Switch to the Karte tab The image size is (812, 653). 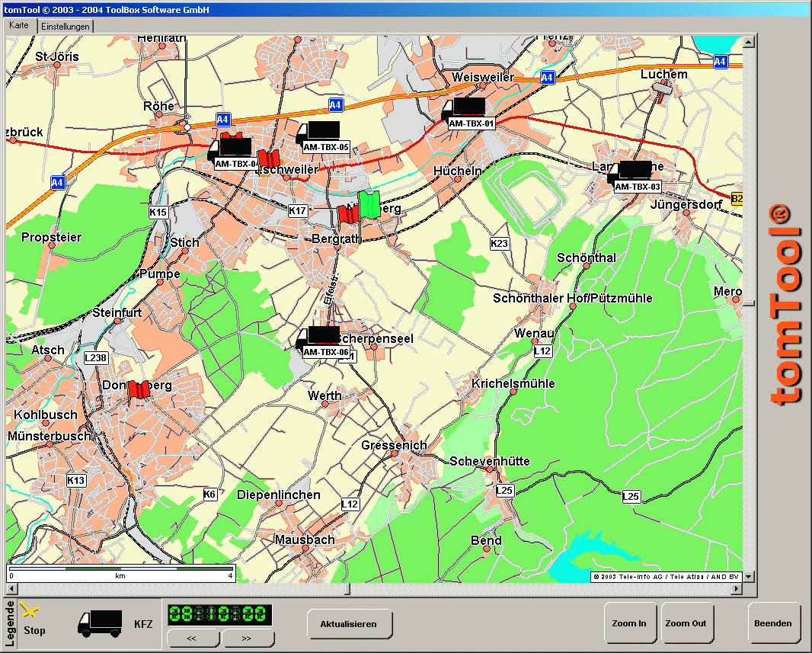[19, 25]
